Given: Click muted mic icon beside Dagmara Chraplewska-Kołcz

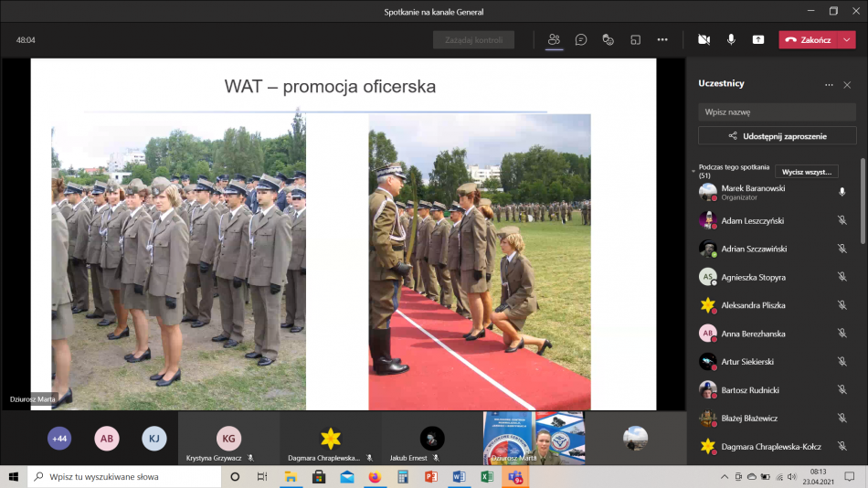Looking at the screenshot, I should point(842,447).
